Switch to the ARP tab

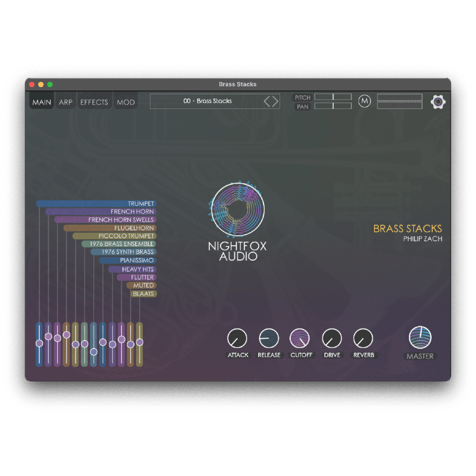point(66,102)
